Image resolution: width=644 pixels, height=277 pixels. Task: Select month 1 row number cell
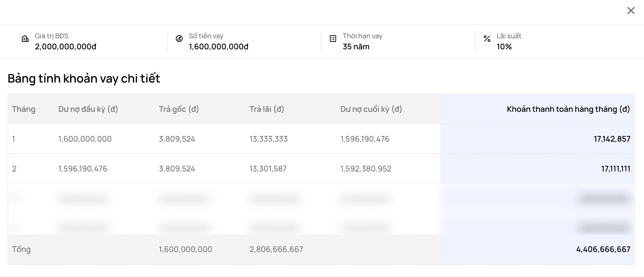(14, 139)
